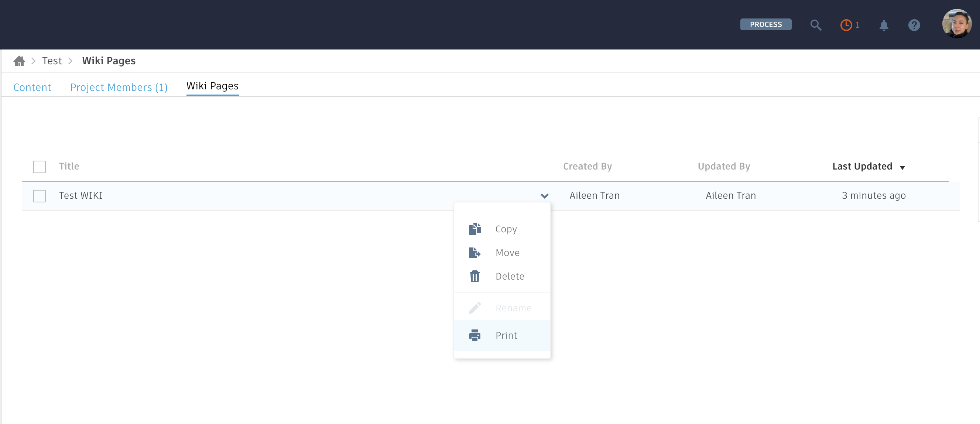Click the PROCESS button
The image size is (980, 424).
point(765,24)
